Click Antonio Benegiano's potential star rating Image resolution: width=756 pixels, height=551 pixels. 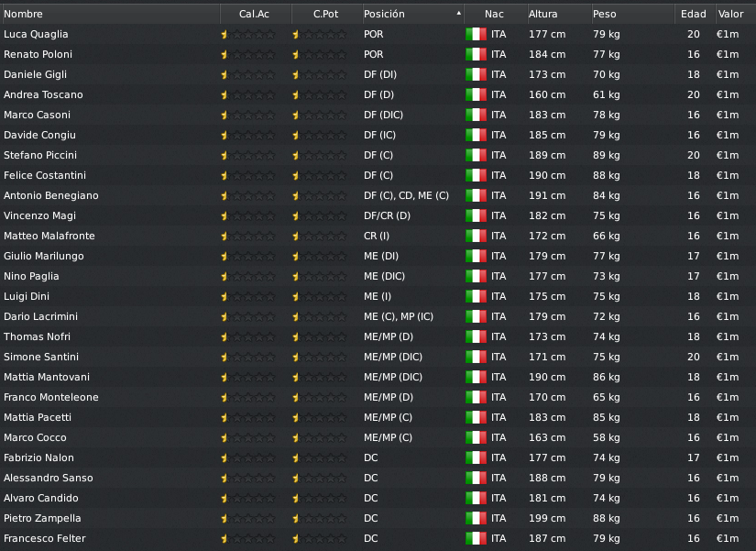point(320,196)
